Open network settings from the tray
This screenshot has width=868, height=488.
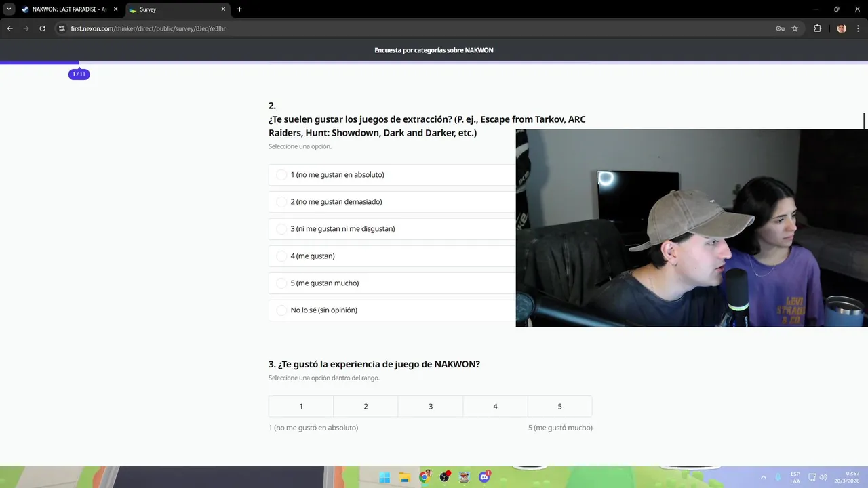coord(812,477)
